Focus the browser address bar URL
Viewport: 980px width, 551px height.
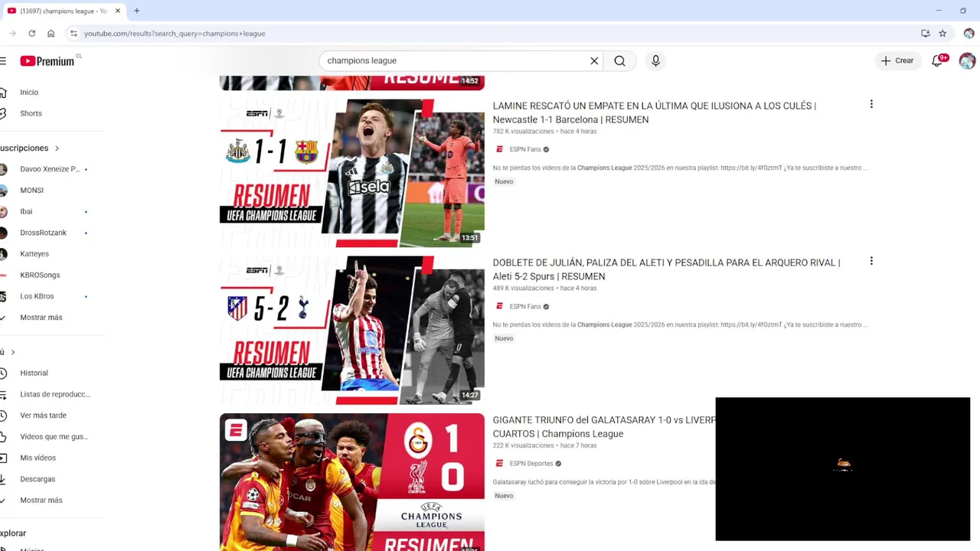tap(175, 34)
